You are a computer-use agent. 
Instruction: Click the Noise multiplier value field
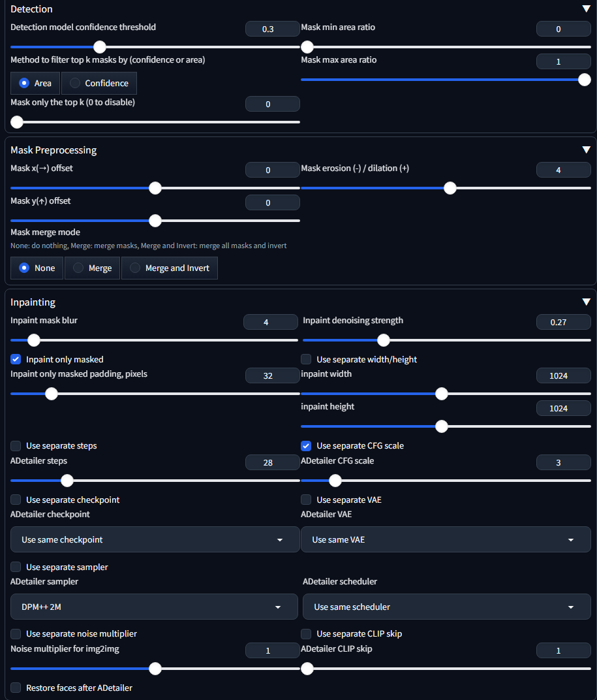(272, 650)
